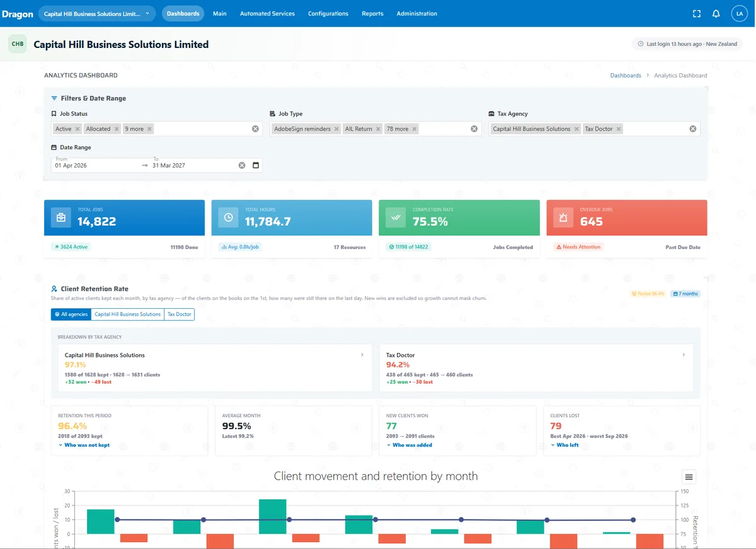
Task: Clear all Job Status selections
Action: (x=255, y=129)
